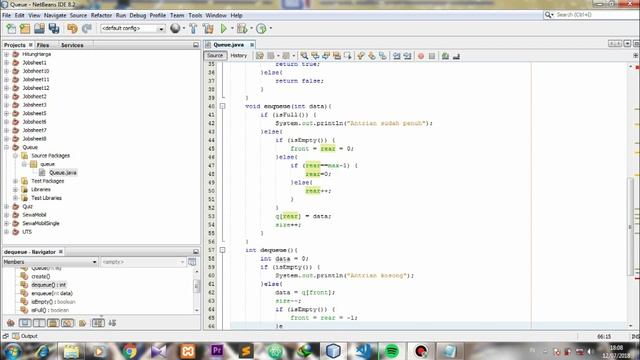This screenshot has width=640, height=360.
Task: Select the Queue.java editor tab
Action: click(229, 44)
